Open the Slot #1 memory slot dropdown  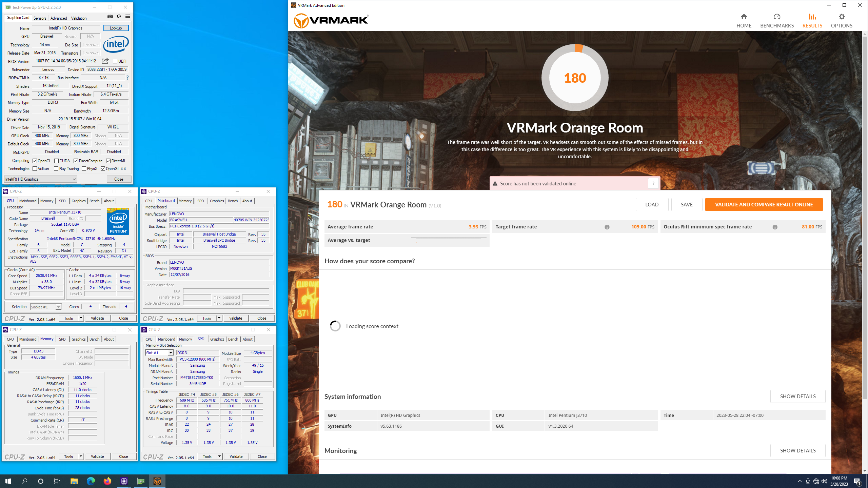[x=159, y=353]
